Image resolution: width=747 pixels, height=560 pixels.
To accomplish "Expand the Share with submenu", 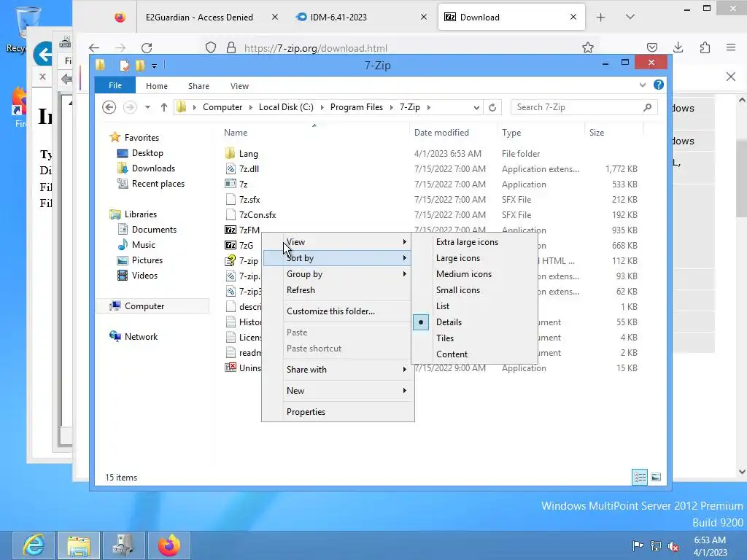I will pos(338,370).
